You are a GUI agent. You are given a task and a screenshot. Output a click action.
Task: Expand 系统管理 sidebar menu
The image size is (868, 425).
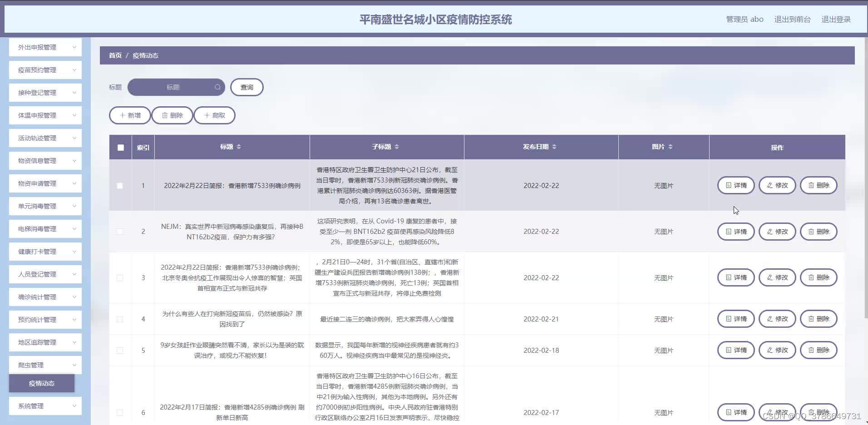point(45,406)
